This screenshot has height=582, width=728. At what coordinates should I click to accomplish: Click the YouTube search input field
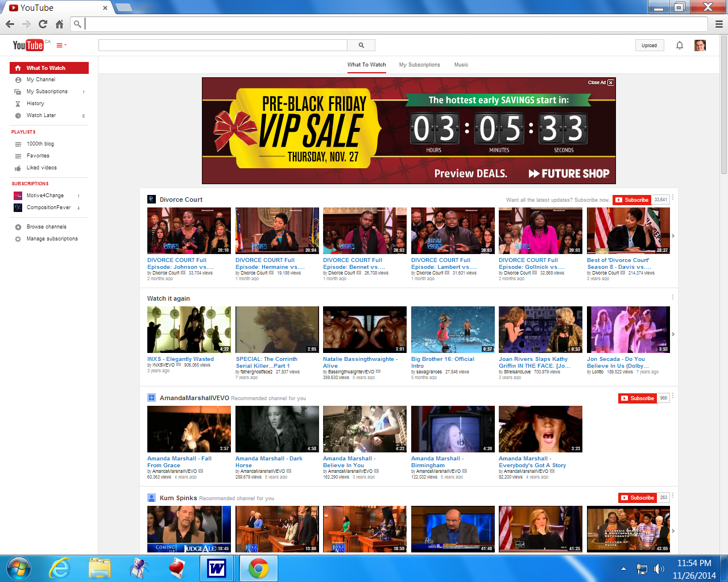coord(223,45)
